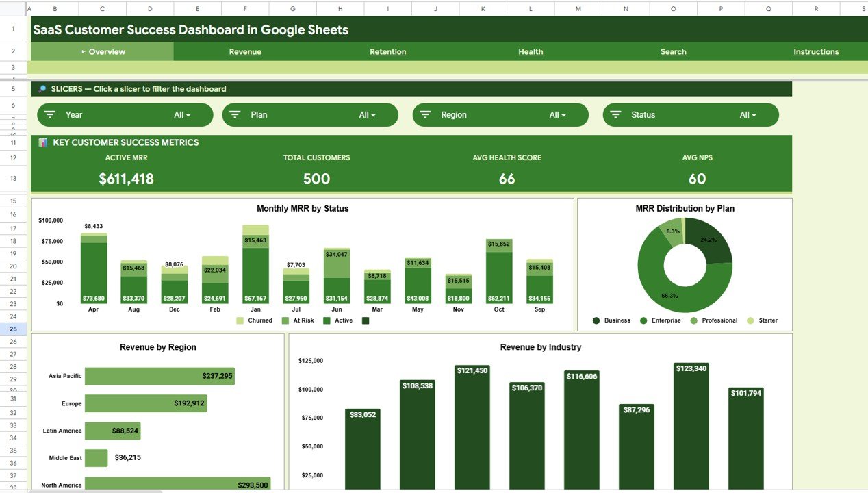Switch to the Retention tab
The width and height of the screenshot is (868, 493).
click(x=388, y=51)
